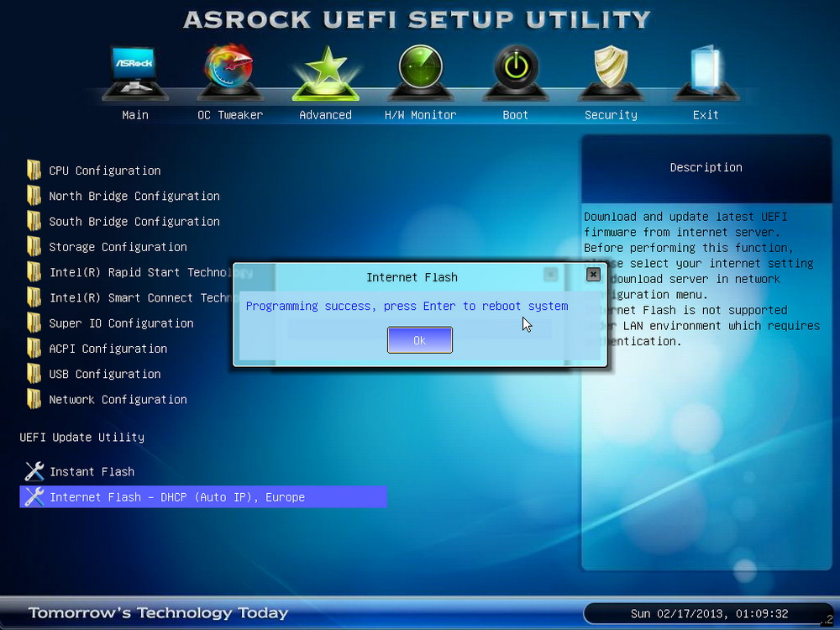Click the ASRock monitor Main icon
Image resolution: width=840 pixels, height=630 pixels.
[x=134, y=72]
